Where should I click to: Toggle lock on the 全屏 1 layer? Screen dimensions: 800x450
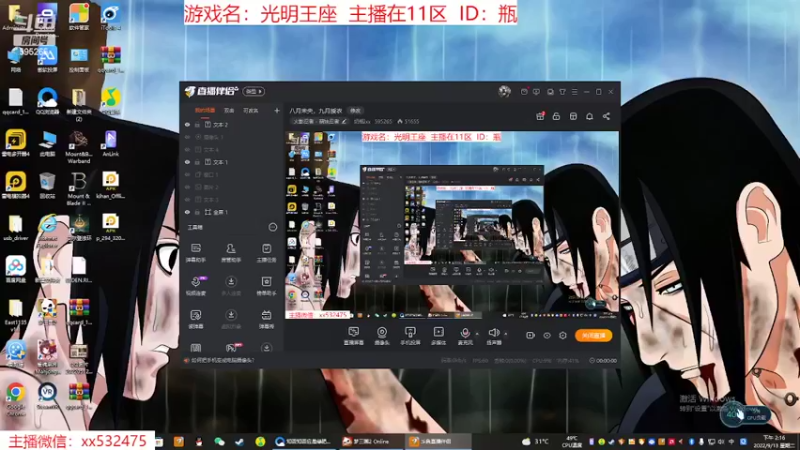coord(197,212)
